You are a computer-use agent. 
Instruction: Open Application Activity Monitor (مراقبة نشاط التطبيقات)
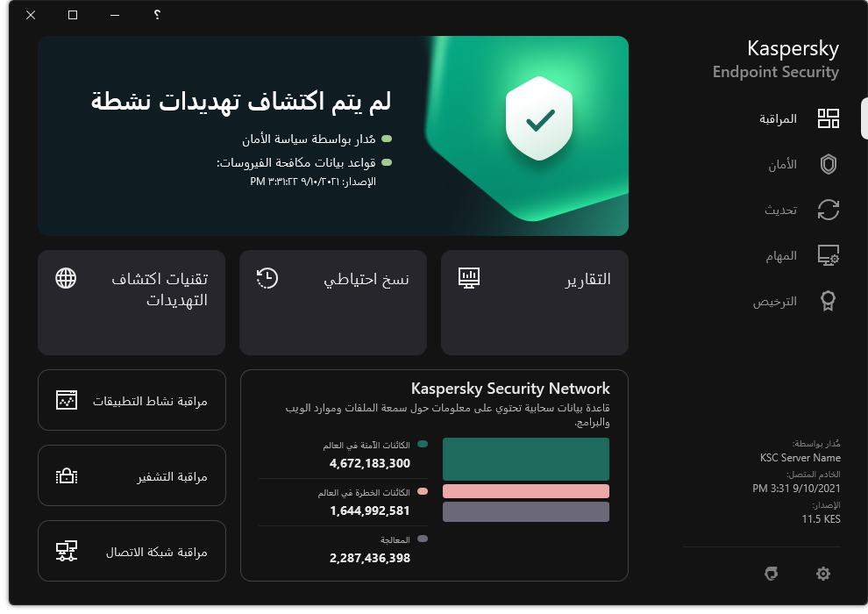click(132, 401)
